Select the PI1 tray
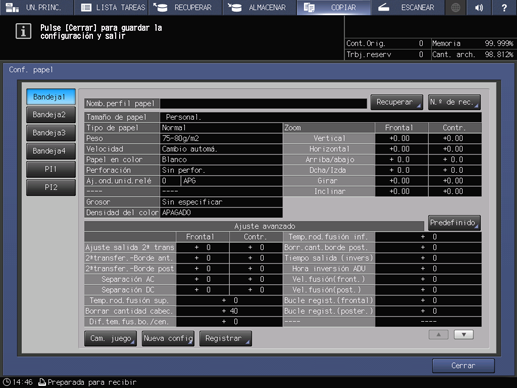Image resolution: width=517 pixels, height=388 pixels. [x=51, y=169]
